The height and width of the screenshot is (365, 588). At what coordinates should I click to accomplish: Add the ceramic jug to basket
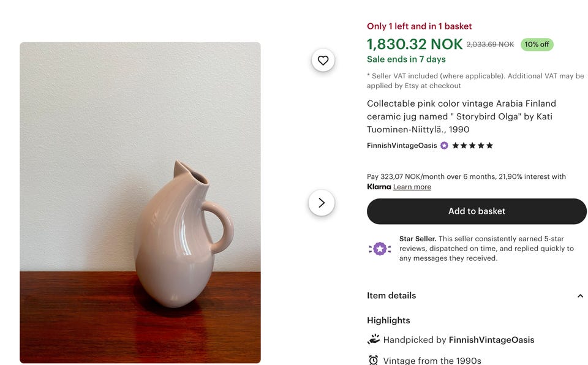pos(477,211)
